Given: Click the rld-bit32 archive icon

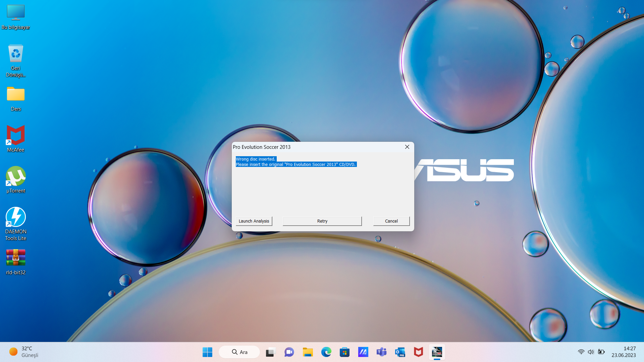Looking at the screenshot, I should point(16,257).
